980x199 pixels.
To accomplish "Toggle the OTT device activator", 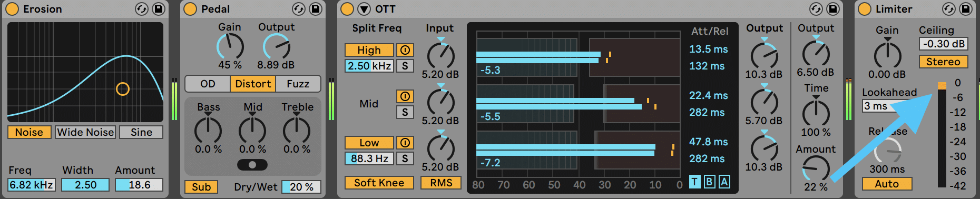I will [347, 9].
